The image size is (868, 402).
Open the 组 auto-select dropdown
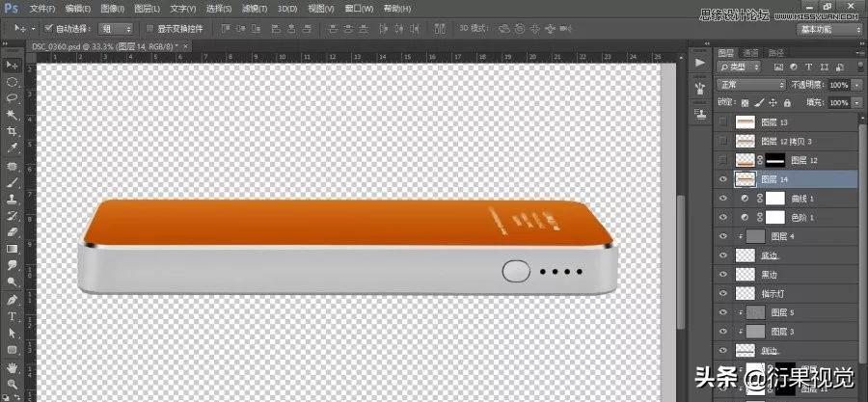[x=116, y=28]
